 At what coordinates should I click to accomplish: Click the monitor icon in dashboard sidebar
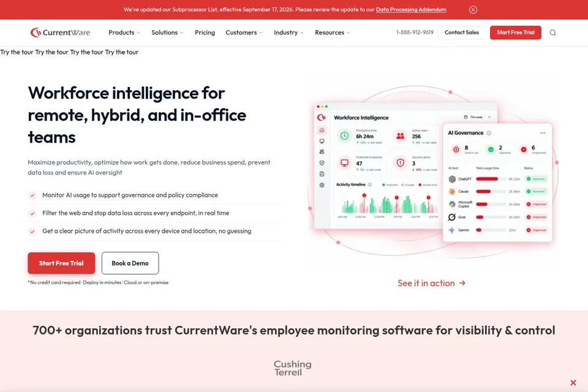pos(322,141)
